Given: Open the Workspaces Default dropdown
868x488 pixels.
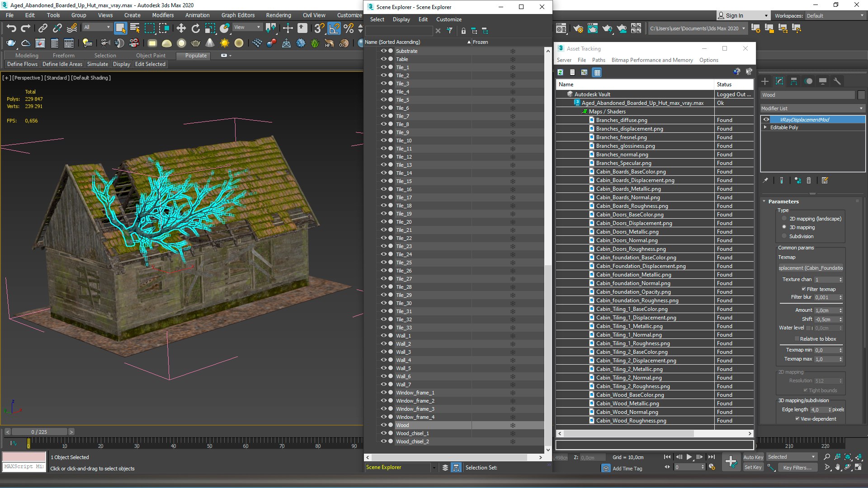Looking at the screenshot, I should click(x=835, y=16).
